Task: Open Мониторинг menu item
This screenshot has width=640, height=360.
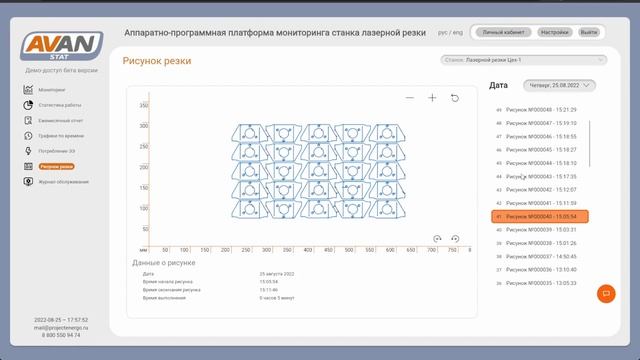Action: click(x=52, y=90)
